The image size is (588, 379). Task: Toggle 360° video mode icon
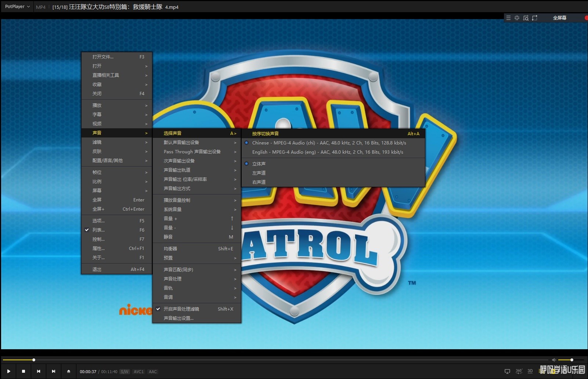click(x=519, y=371)
